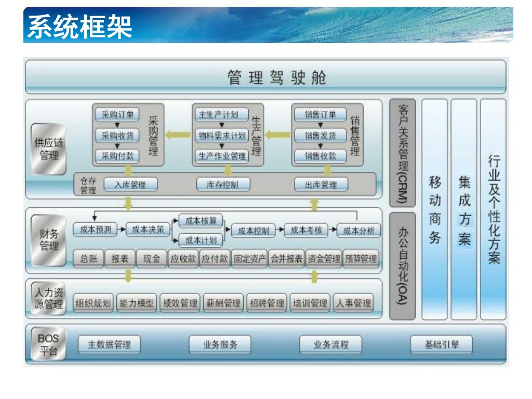Open the 客户关系管理(CRM) column
The image size is (532, 399).
click(403, 153)
